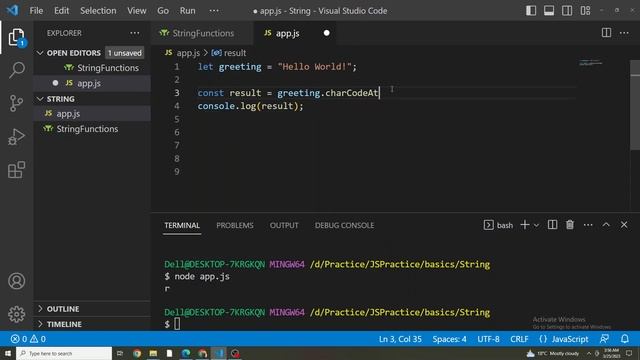
Task: Open errors and warnings status indicator
Action: click(28, 339)
